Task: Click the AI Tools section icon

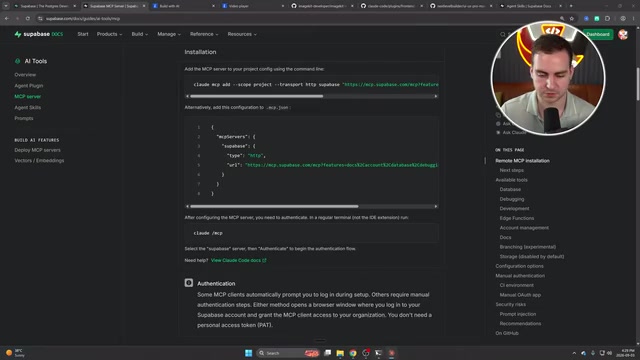Action: (x=18, y=61)
